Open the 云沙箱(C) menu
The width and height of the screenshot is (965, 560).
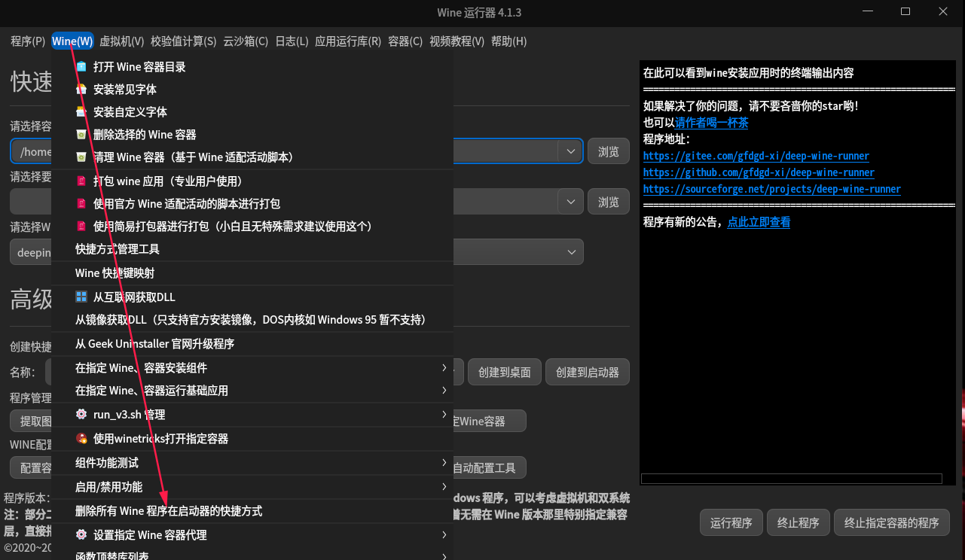pyautogui.click(x=246, y=41)
